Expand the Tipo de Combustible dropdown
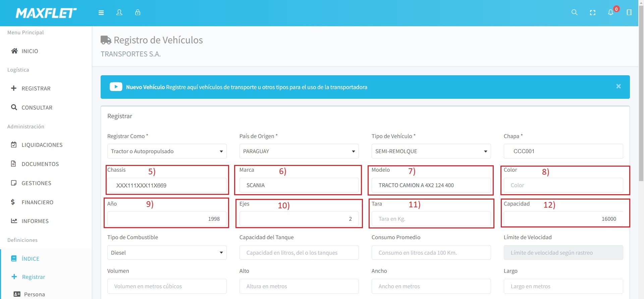644x299 pixels. [x=167, y=253]
